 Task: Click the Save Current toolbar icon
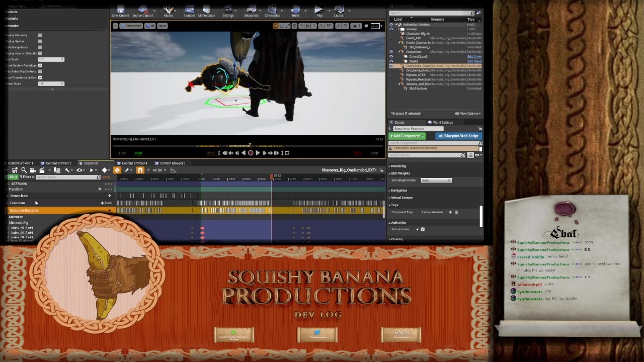[x=120, y=11]
